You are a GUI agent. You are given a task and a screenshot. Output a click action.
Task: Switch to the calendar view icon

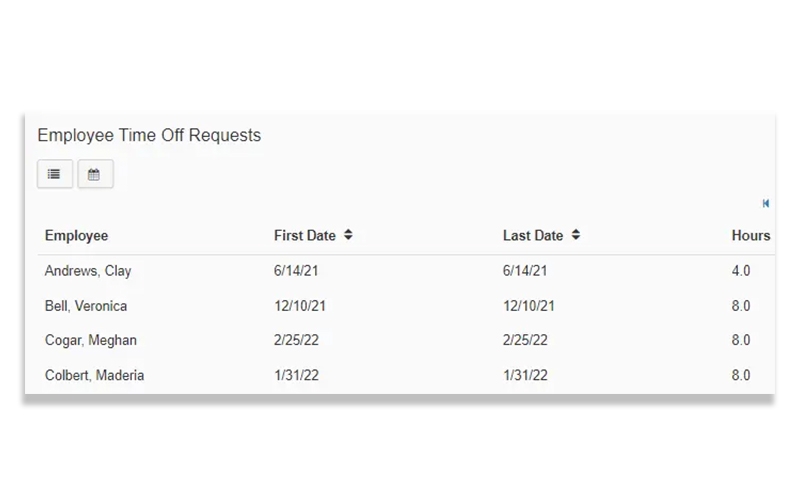(x=95, y=174)
